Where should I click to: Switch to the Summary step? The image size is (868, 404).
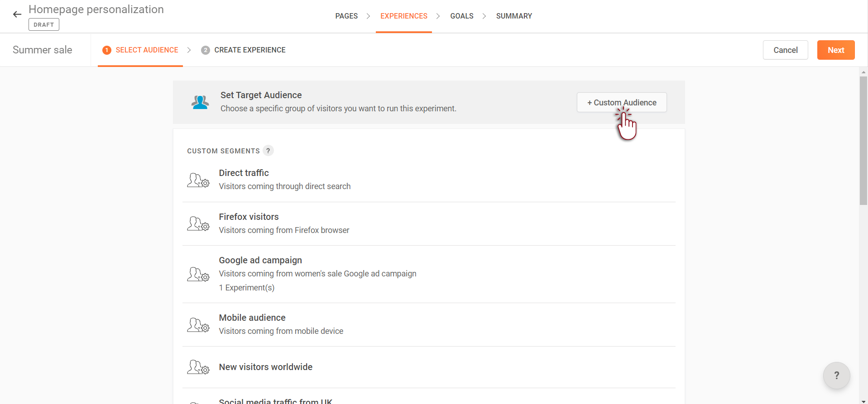coord(514,16)
